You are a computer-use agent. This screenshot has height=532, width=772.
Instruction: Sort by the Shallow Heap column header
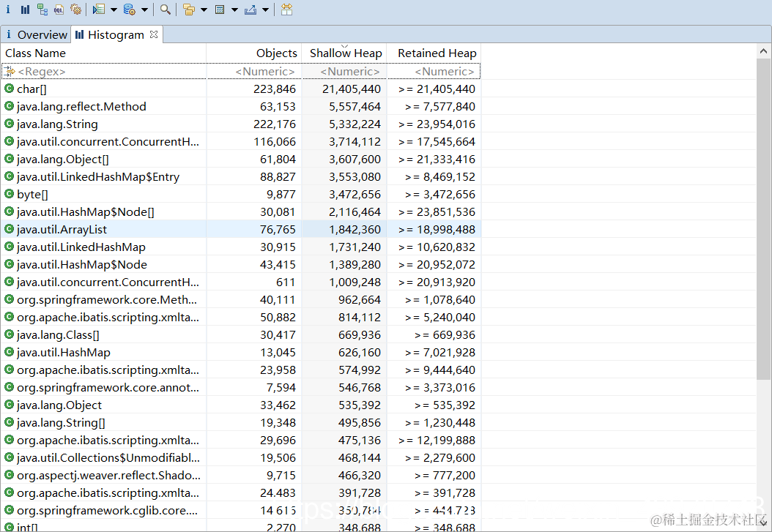pos(344,53)
